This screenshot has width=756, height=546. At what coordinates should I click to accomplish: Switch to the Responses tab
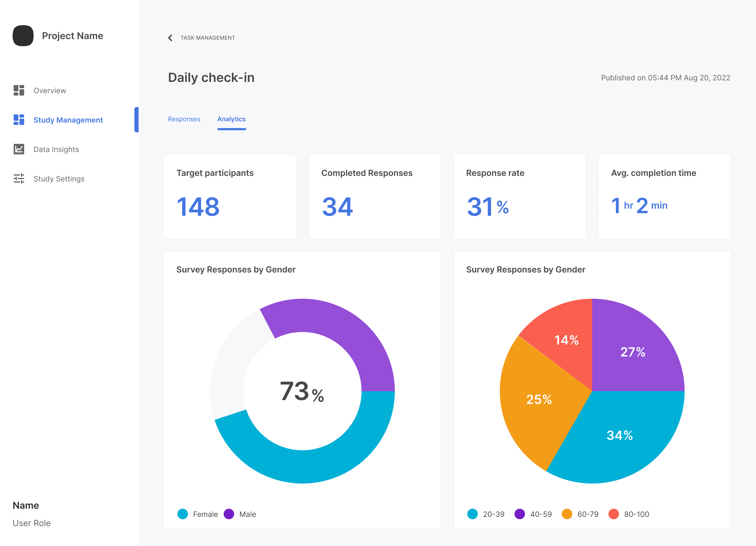(184, 119)
